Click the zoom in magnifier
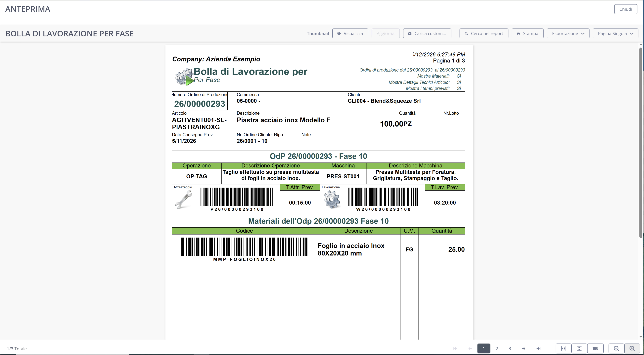 tap(632, 349)
